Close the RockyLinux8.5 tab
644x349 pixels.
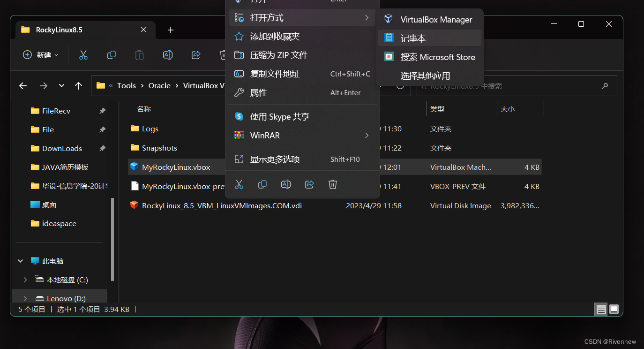[x=143, y=30]
